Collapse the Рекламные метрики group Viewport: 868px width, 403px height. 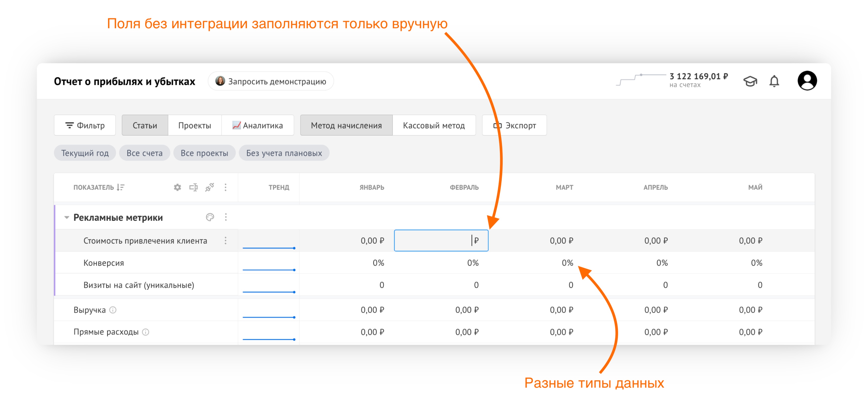67,217
